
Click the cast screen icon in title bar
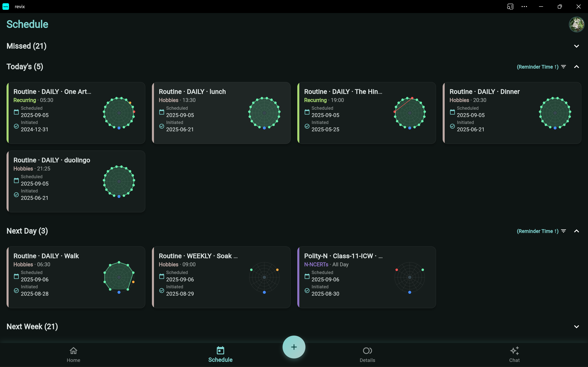click(x=510, y=7)
